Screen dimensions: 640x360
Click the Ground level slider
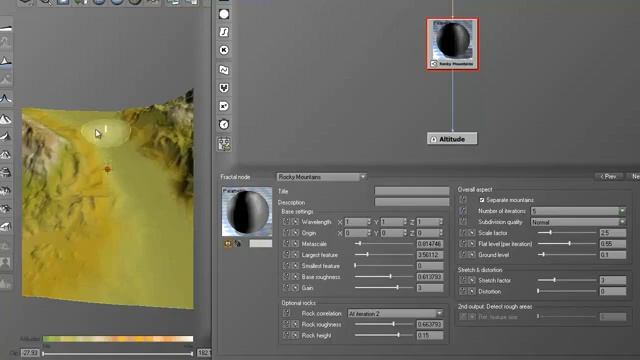[x=567, y=255]
